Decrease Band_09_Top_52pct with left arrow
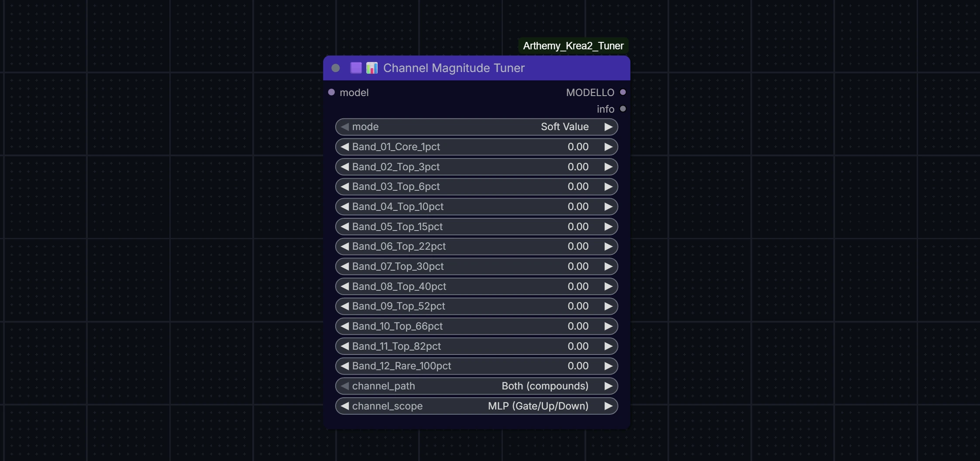Screen dimensions: 980x461 [345, 306]
